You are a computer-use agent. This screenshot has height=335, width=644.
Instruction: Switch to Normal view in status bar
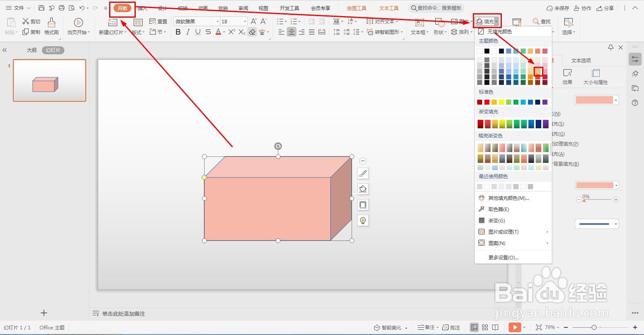(474, 327)
